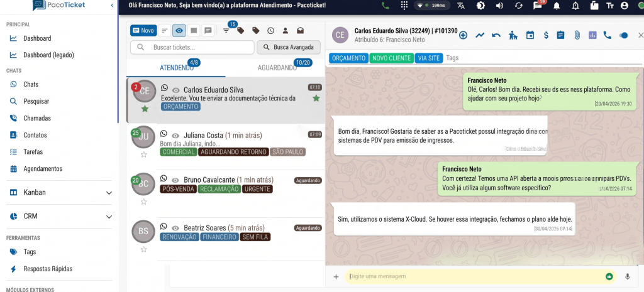Open Respostas Rápidas in the sidebar
The height and width of the screenshot is (292, 644).
tap(48, 269)
